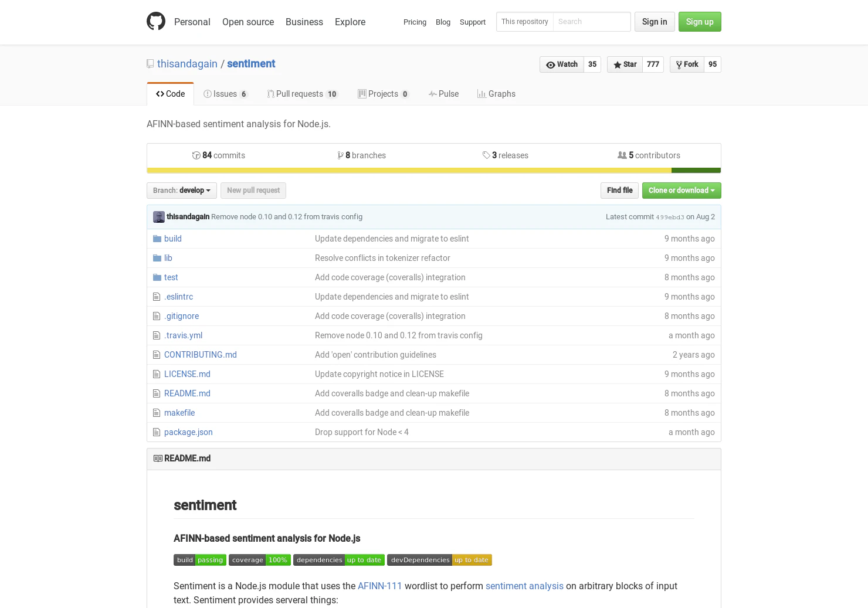Click the folder icon next to test
The image size is (868, 608).
coord(157,277)
